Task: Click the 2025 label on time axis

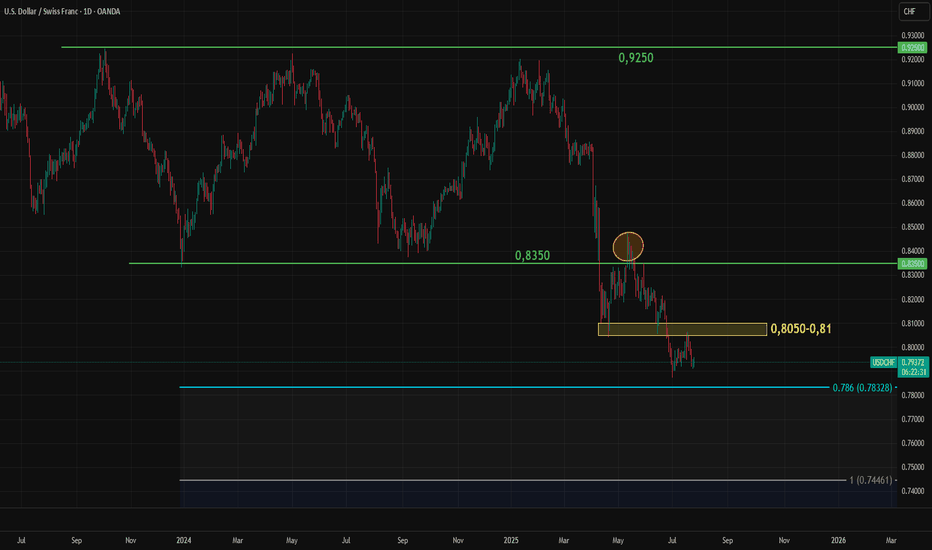Action: [x=511, y=540]
